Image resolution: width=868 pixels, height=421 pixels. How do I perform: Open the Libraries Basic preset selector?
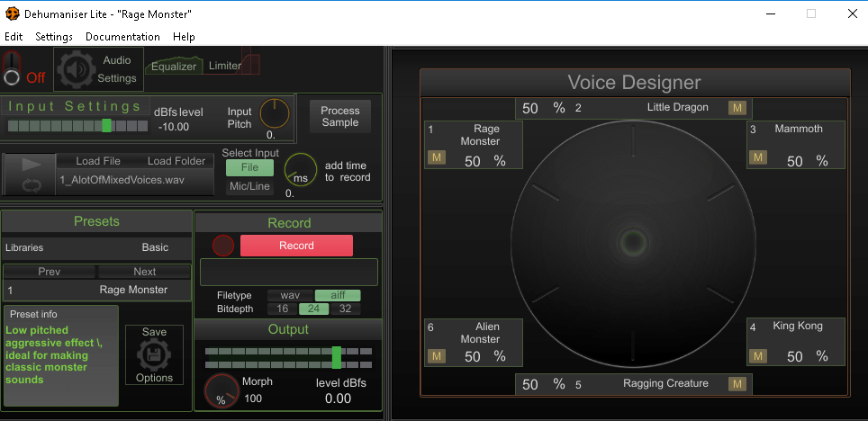[x=97, y=247]
